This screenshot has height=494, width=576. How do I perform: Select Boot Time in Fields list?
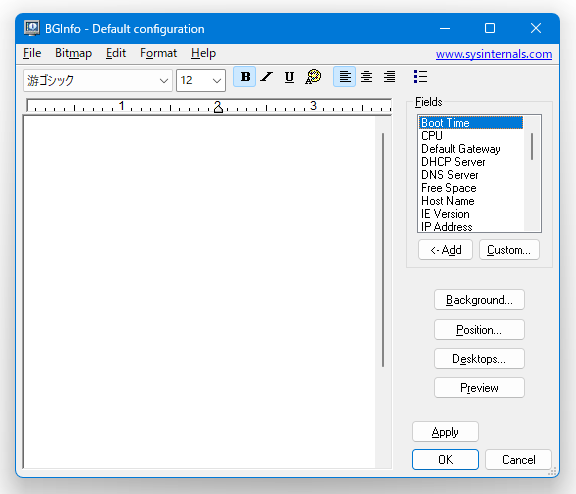[471, 123]
